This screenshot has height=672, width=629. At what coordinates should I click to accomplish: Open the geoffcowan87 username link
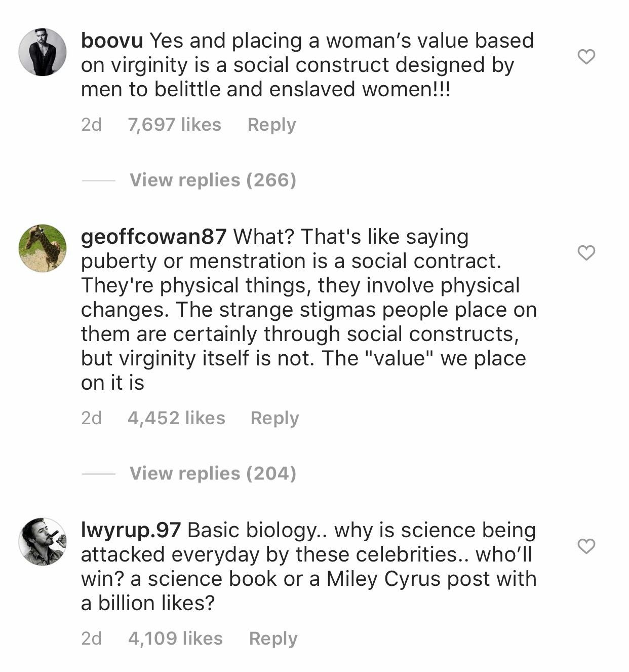[x=153, y=237]
